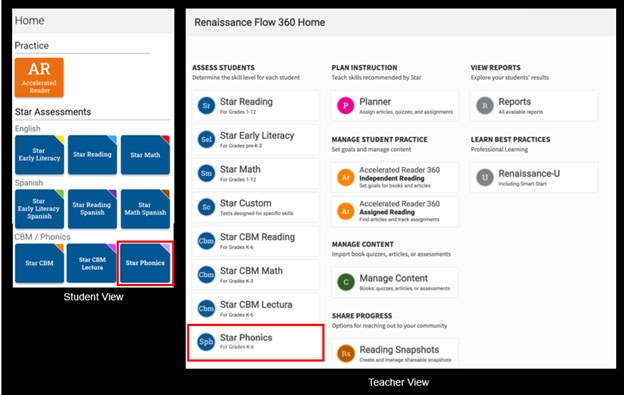The height and width of the screenshot is (395, 624).
Task: Click the PLAN INSTRUCTION heading
Action: [x=364, y=68]
